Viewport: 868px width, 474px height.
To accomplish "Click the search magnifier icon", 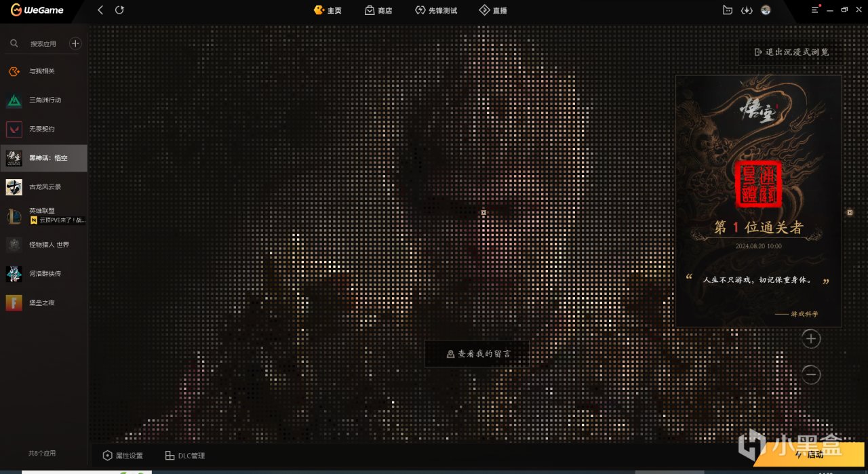I will [14, 43].
